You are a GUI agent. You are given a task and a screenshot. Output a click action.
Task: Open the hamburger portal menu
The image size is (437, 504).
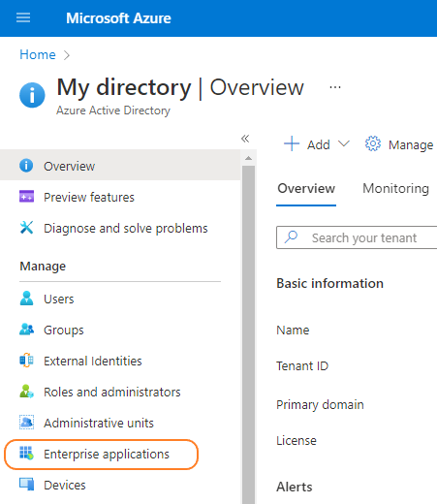23,17
